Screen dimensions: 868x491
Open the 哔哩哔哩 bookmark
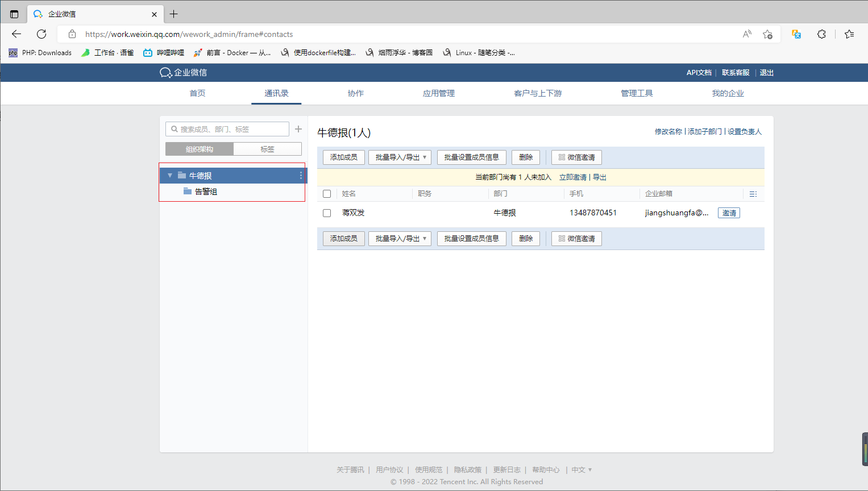[164, 53]
